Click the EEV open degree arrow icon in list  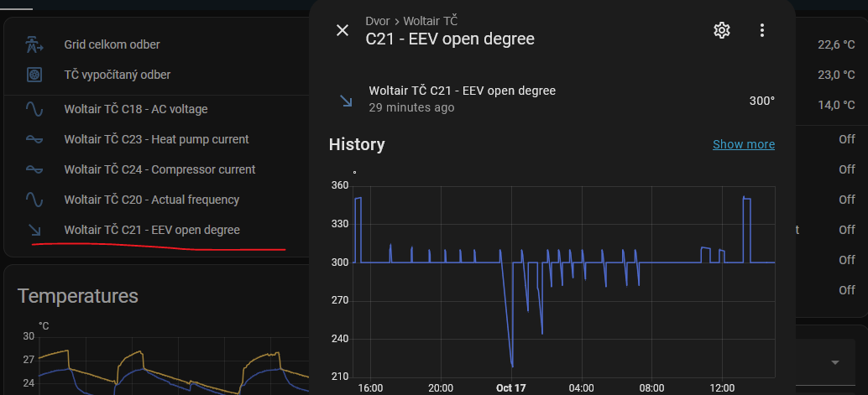click(x=34, y=230)
